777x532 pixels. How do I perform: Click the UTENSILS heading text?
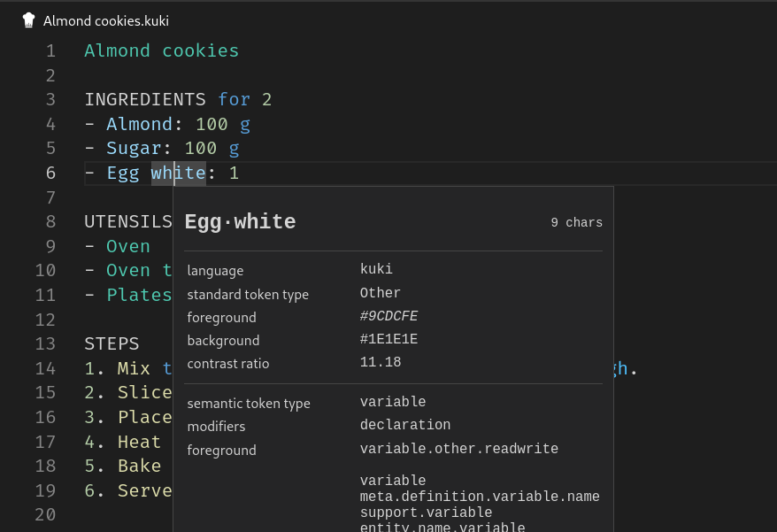[128, 221]
